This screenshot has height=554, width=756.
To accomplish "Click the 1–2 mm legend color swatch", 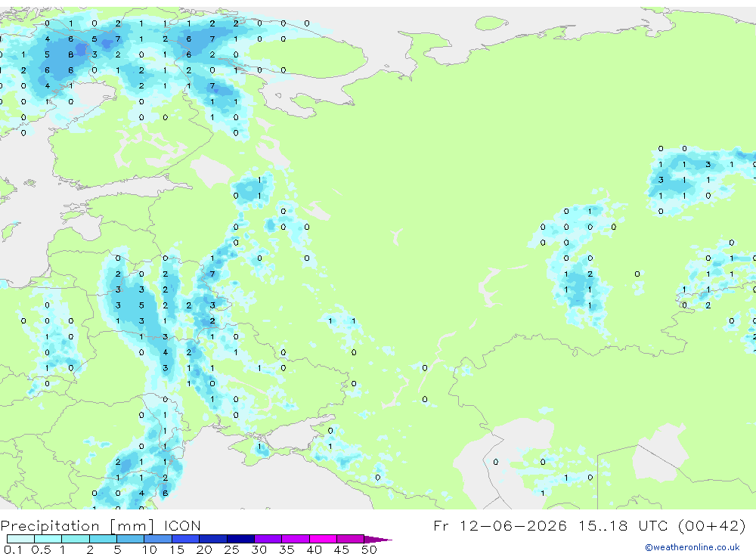I will [75, 539].
